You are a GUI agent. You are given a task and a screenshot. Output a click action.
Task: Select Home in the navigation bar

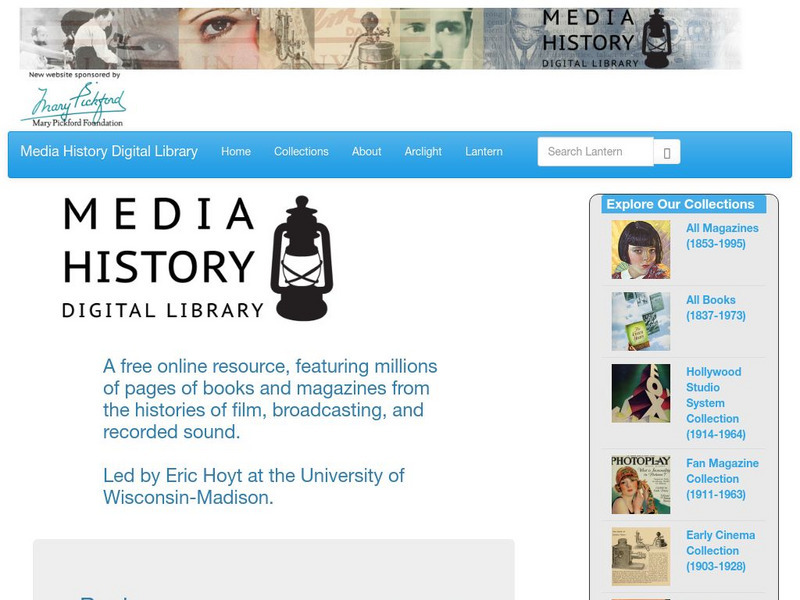(236, 151)
